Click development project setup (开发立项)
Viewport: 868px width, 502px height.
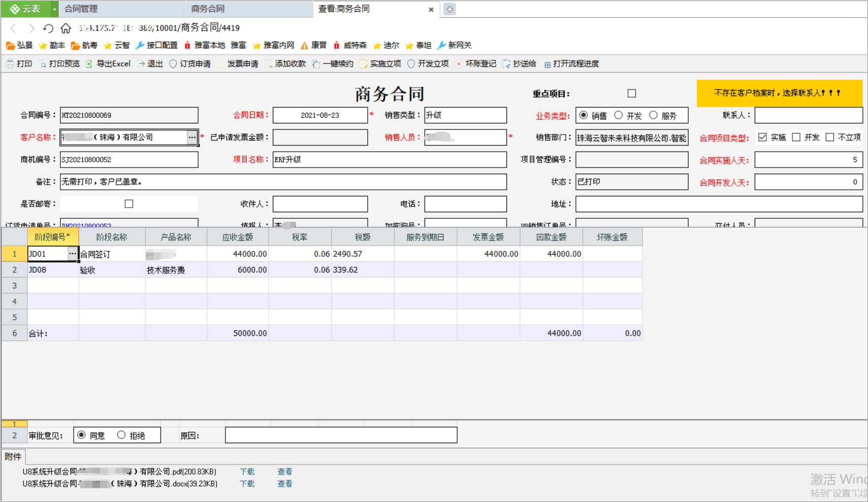click(428, 64)
